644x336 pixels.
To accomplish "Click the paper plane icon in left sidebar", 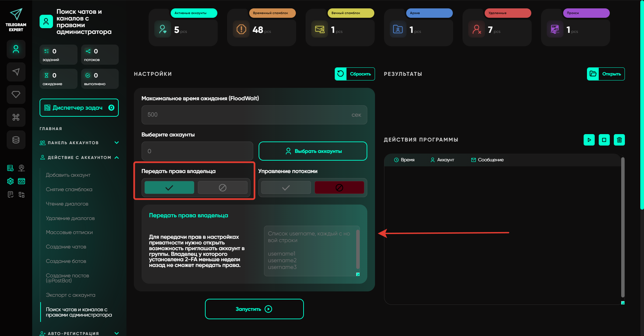I will click(x=16, y=72).
